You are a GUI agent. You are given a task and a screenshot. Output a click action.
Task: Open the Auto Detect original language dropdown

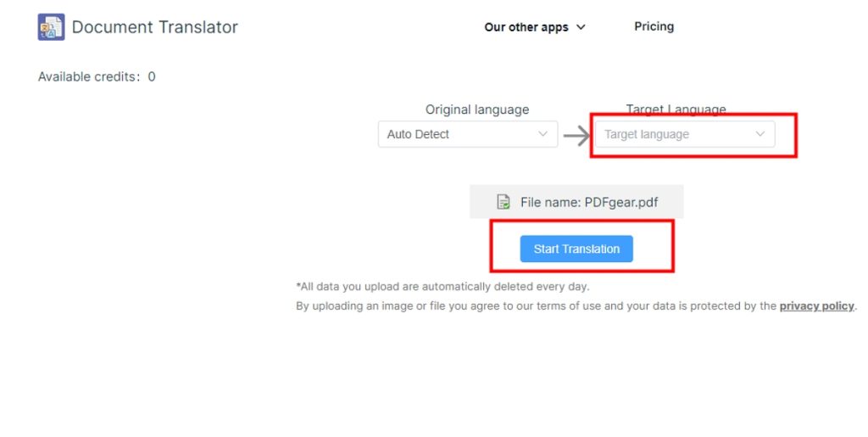coord(468,134)
